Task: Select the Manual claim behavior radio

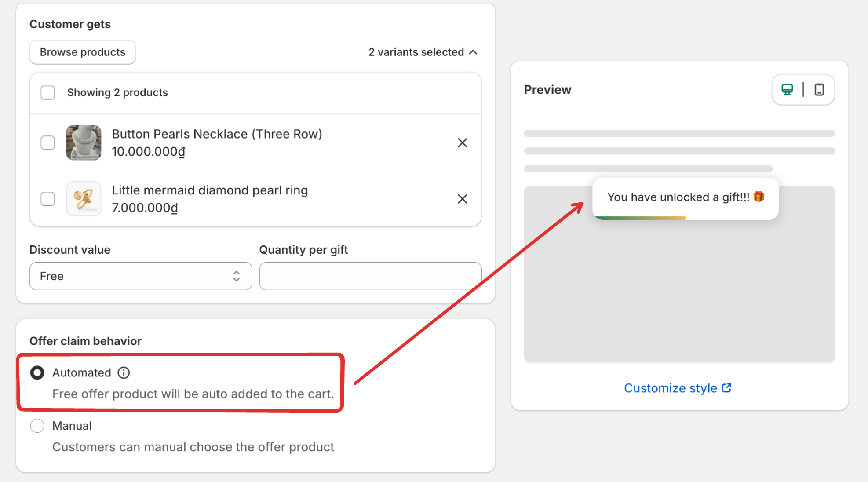Action: click(37, 426)
